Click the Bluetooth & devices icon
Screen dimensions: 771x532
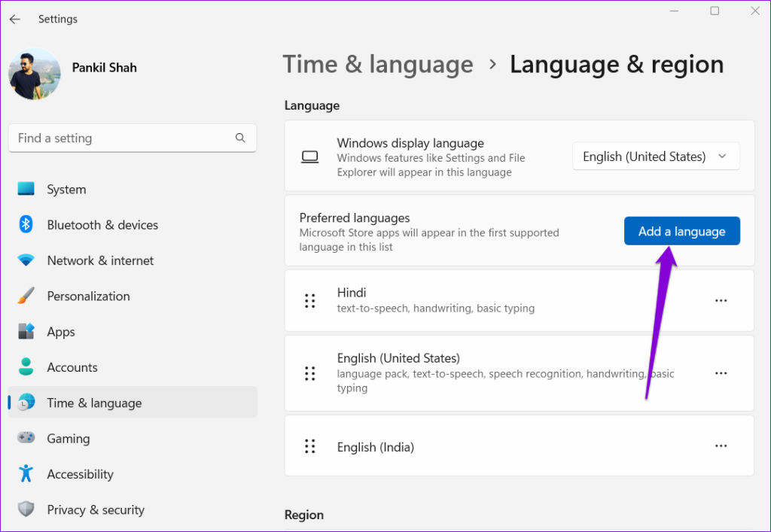tap(26, 224)
